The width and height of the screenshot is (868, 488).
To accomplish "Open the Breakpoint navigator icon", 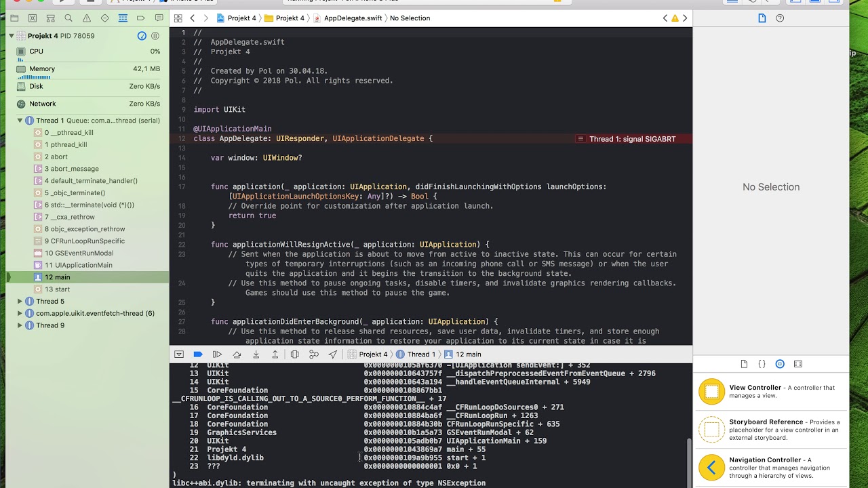I will [x=140, y=18].
